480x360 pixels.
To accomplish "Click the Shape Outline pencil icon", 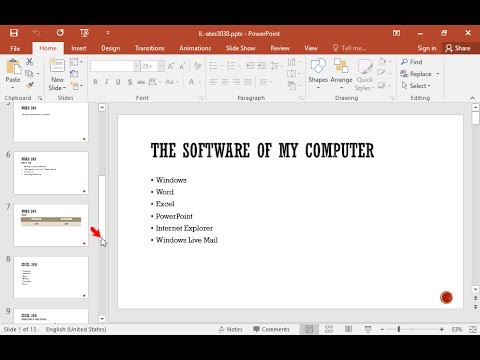I will coord(381,73).
